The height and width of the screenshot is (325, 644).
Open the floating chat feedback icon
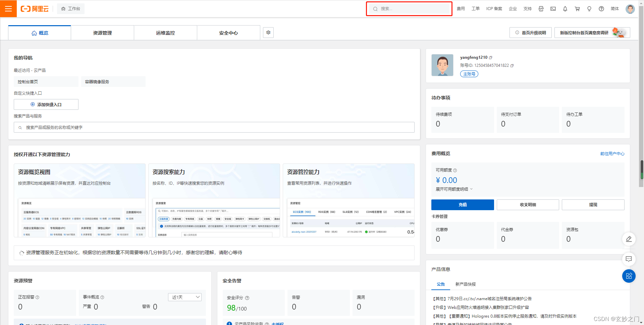tap(629, 259)
